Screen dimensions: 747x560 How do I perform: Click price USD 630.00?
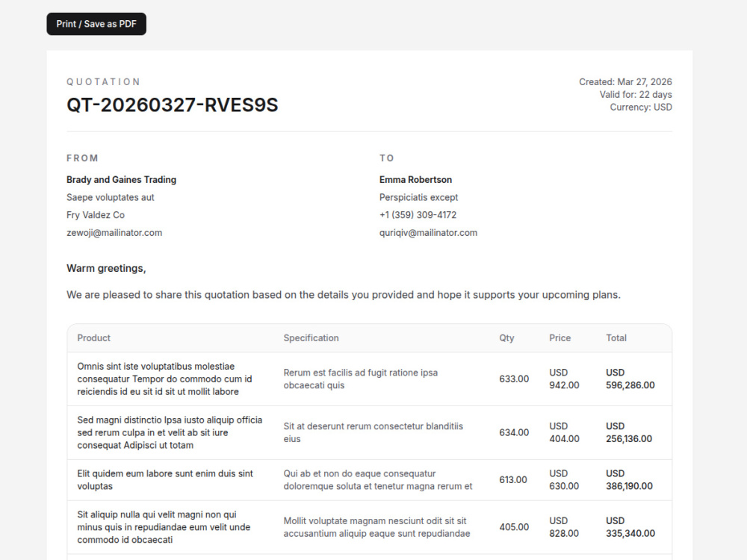[x=564, y=480]
